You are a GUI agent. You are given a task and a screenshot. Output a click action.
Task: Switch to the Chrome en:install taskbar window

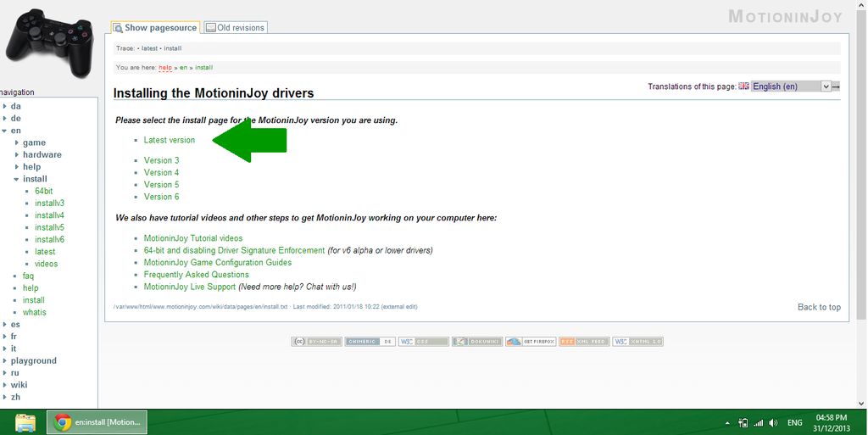coord(97,422)
